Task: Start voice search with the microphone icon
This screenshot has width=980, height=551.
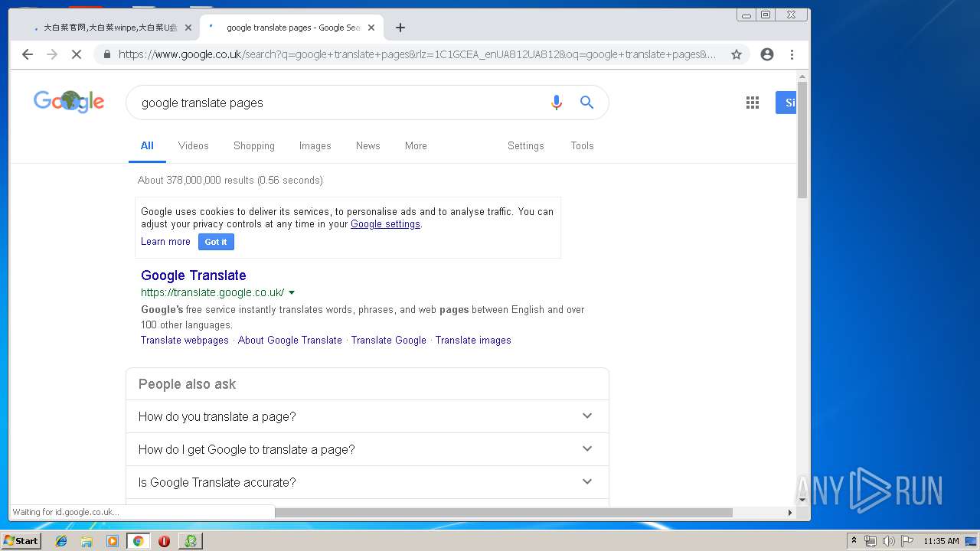Action: [557, 103]
